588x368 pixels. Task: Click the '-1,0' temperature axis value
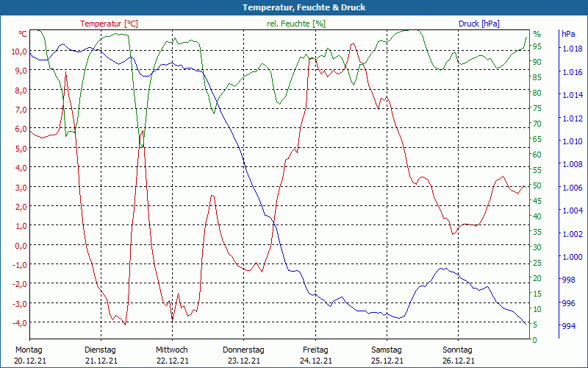tap(20, 265)
